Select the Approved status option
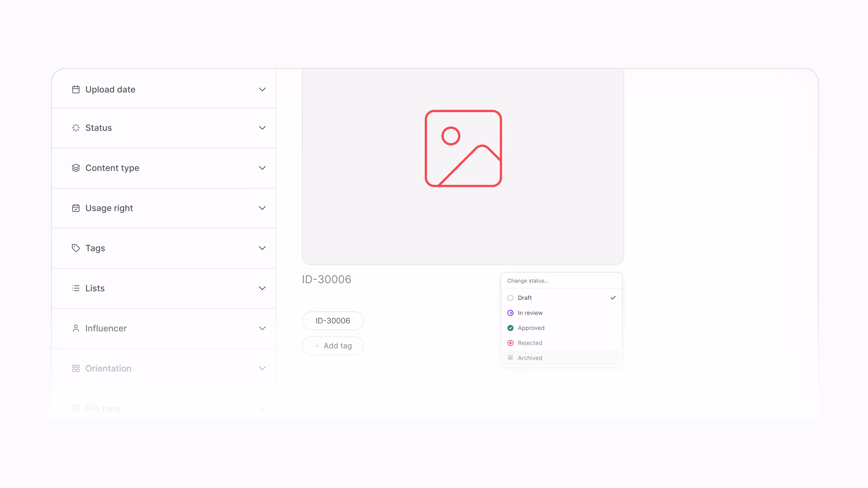The image size is (868, 488). tap(531, 328)
